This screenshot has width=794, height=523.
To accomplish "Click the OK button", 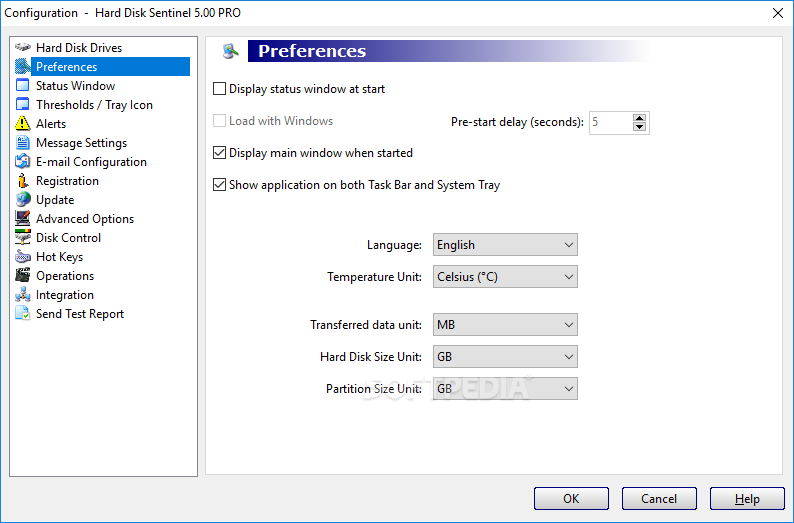I will (x=571, y=499).
